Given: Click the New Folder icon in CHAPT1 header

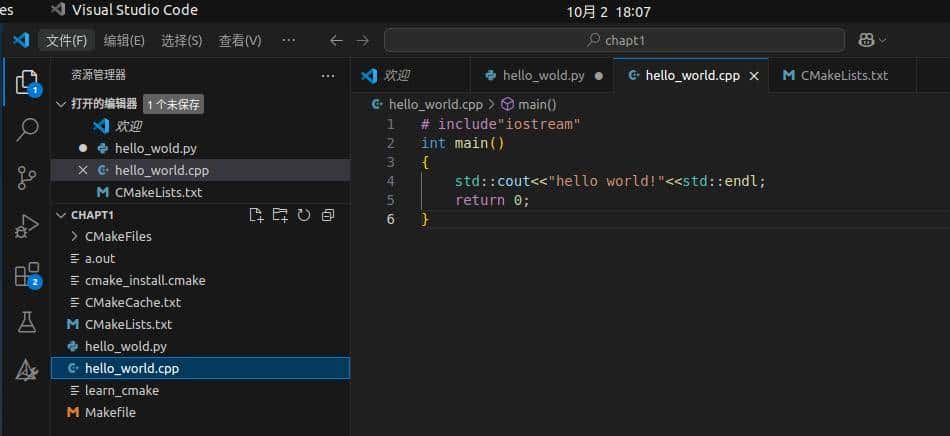Looking at the screenshot, I should coord(280,215).
